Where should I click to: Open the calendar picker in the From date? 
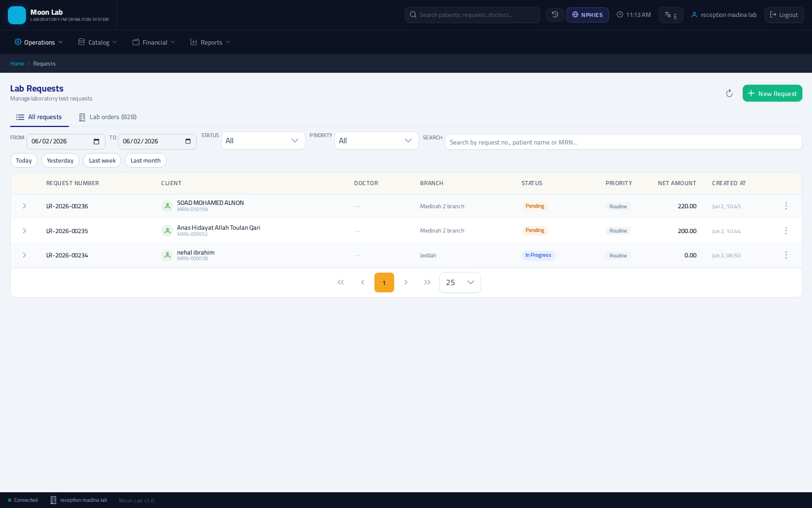point(96,142)
